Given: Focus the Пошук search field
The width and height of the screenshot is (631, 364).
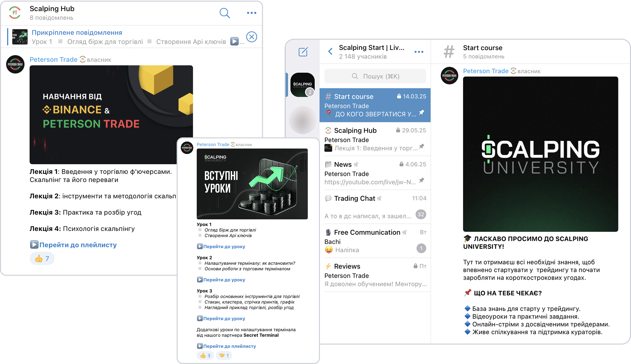Looking at the screenshot, I should (x=375, y=76).
